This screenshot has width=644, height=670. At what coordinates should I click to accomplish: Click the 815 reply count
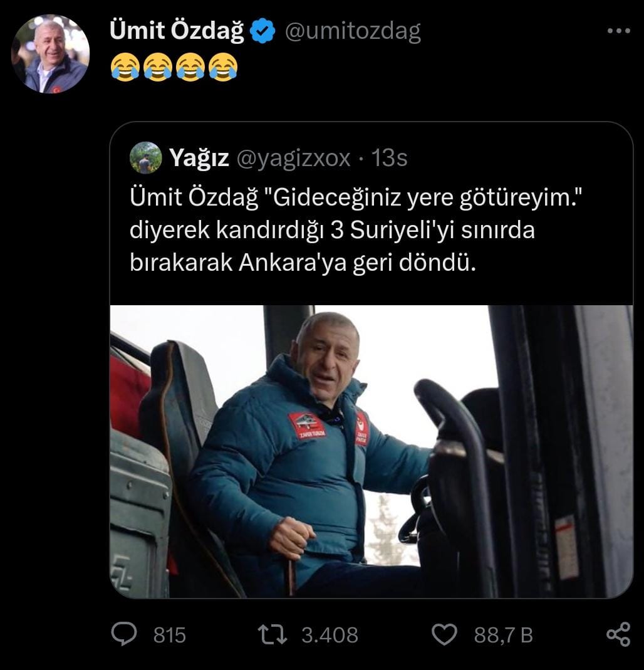(x=170, y=635)
